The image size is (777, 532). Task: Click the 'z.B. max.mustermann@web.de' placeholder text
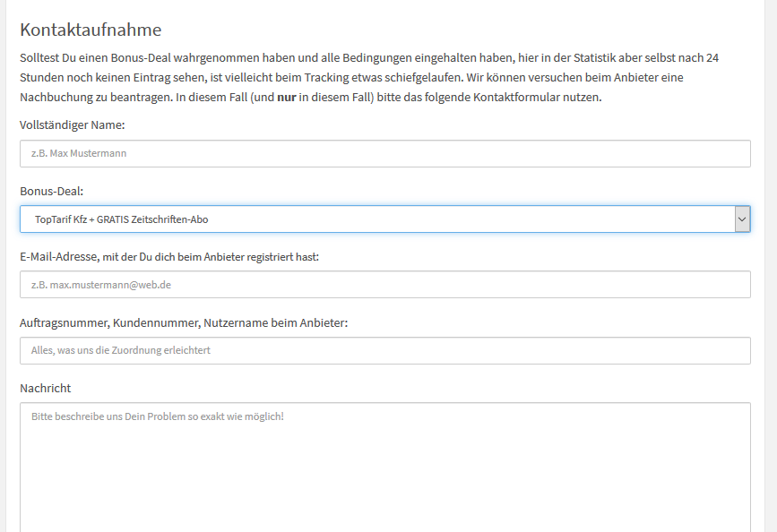point(101,285)
